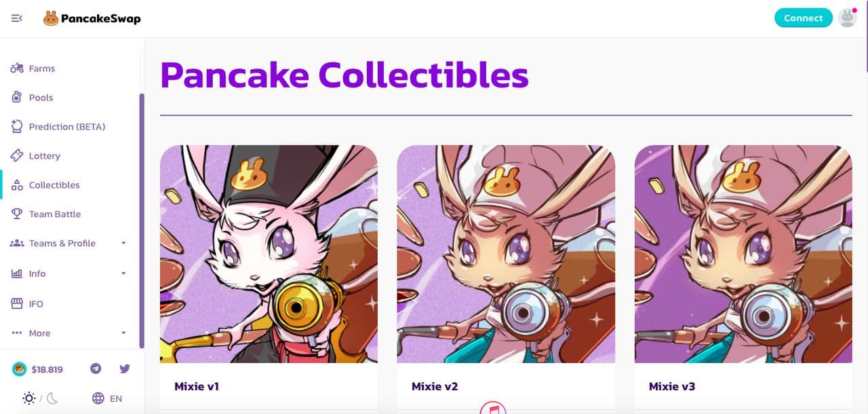Open the profile avatar icon
Screen dimensions: 868x414
coord(847,18)
